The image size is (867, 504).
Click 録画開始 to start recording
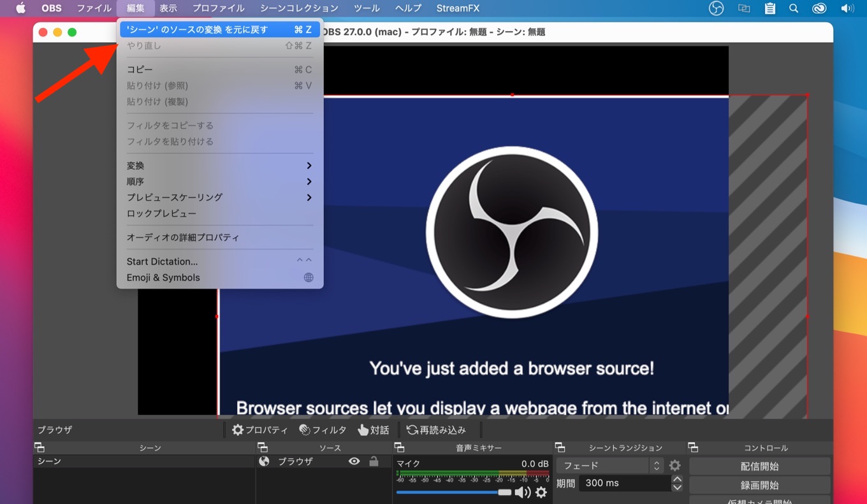coord(759,485)
